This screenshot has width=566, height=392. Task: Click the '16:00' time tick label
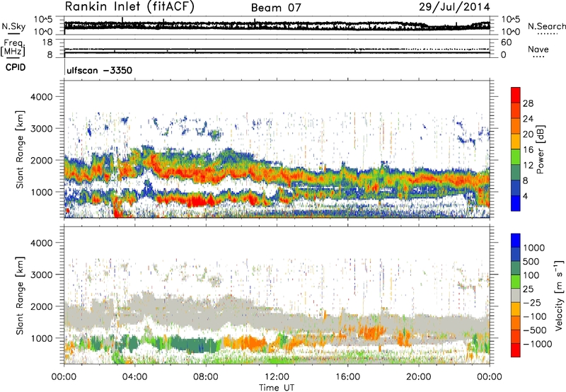(347, 377)
